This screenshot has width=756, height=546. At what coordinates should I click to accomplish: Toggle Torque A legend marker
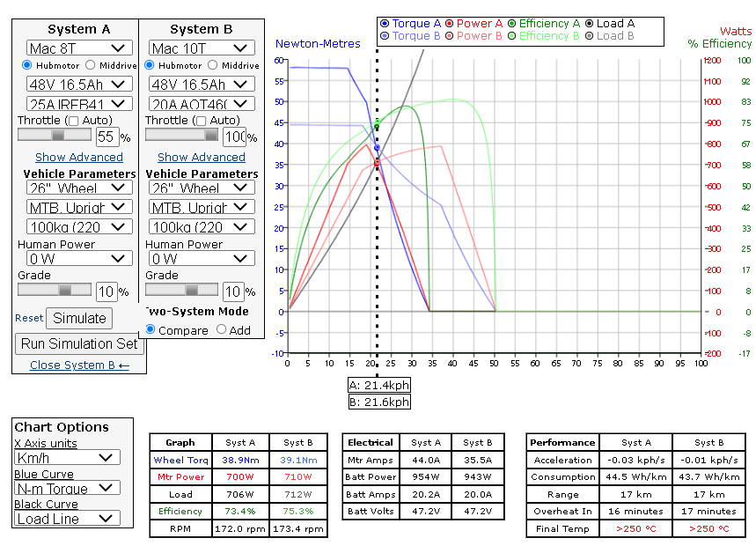click(385, 24)
